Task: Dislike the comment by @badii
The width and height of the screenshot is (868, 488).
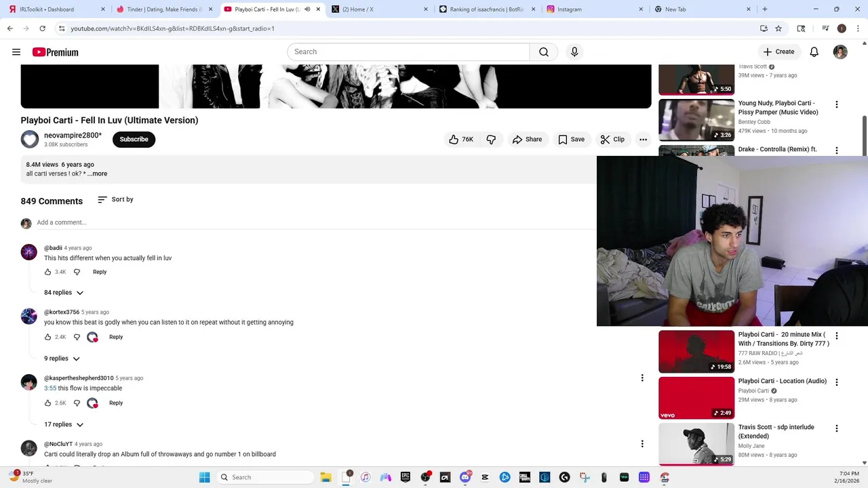Action: 77,272
